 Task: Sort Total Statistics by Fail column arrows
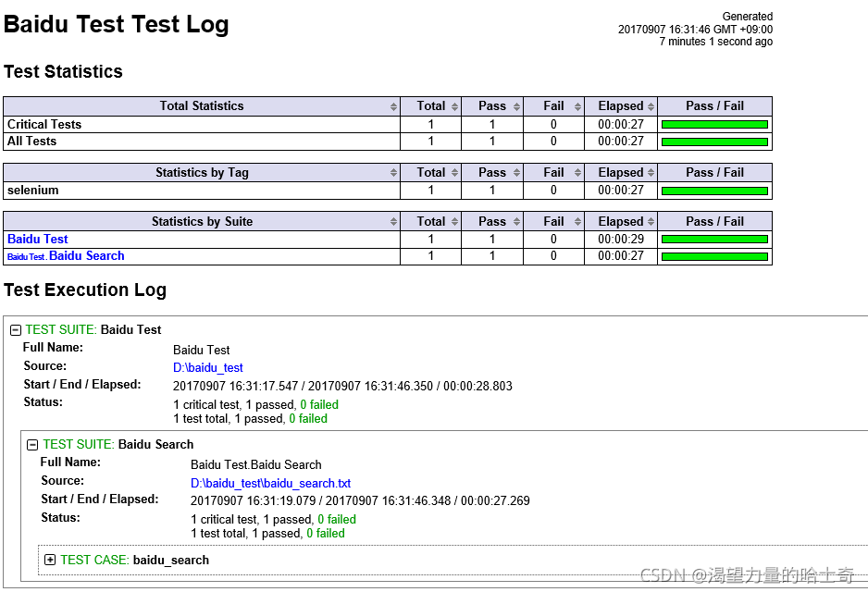[x=577, y=106]
